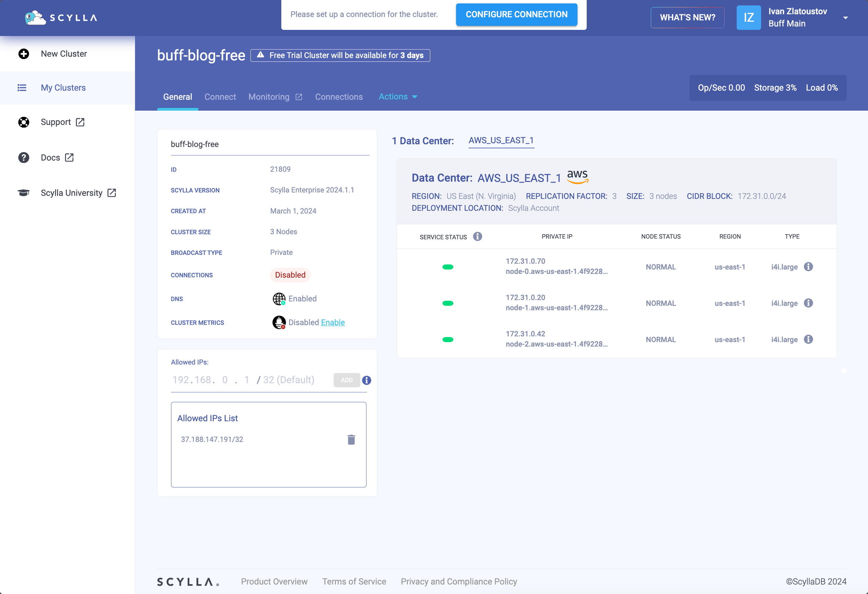Click the blue info icon beside ADD button

point(366,380)
